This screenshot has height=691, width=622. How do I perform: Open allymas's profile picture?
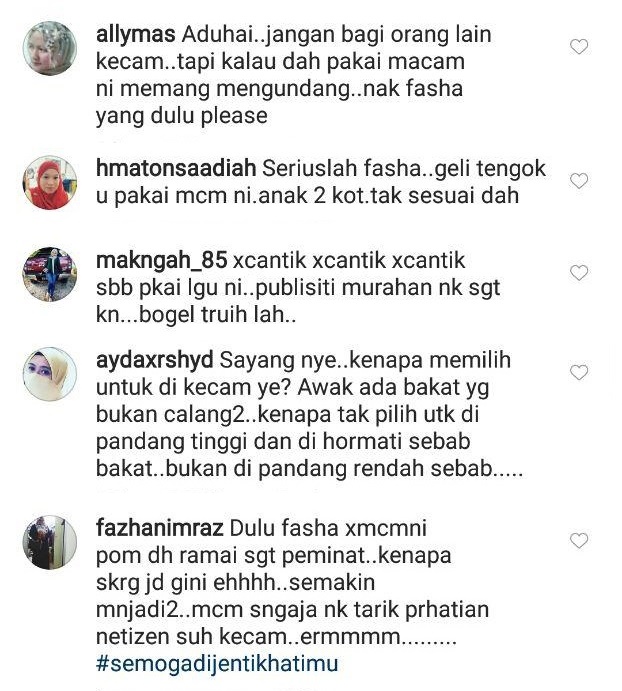pos(50,48)
